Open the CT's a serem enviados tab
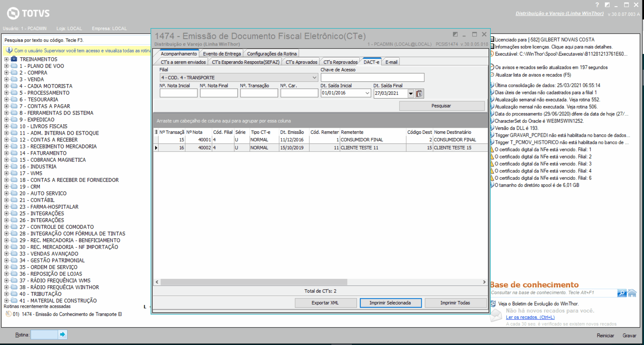This screenshot has height=345, width=644. click(x=183, y=62)
